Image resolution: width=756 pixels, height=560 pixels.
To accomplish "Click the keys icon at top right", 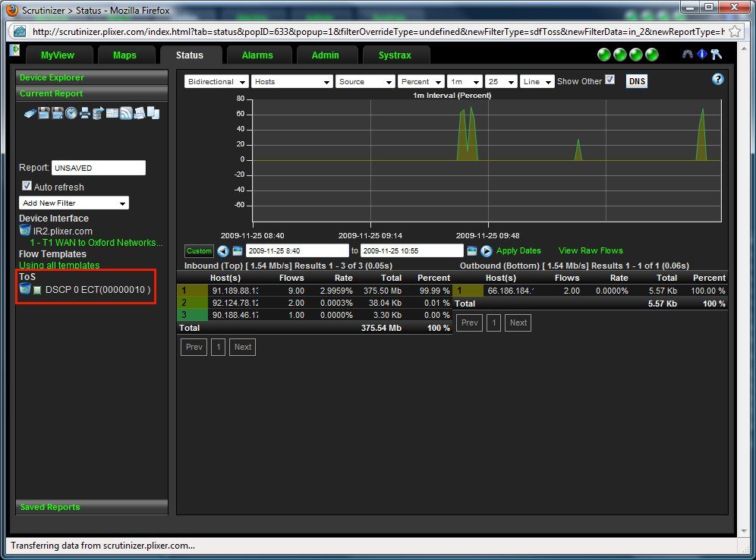I will (717, 55).
